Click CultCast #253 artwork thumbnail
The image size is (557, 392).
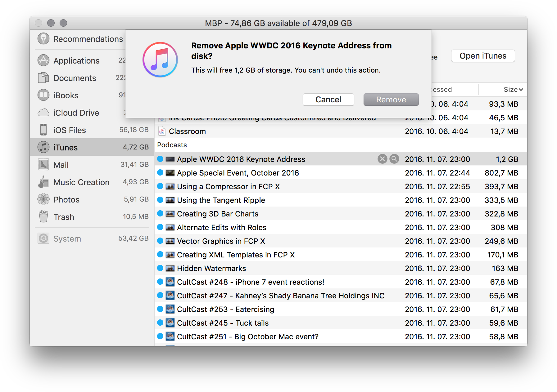click(170, 309)
